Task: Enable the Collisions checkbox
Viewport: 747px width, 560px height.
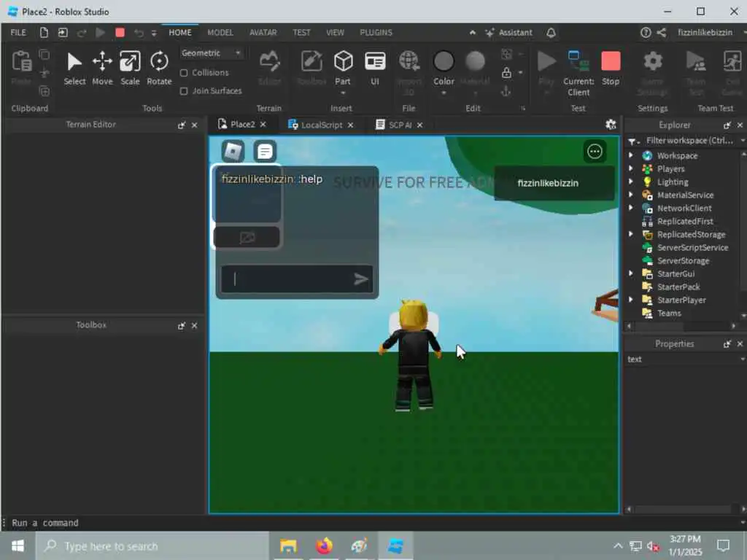Action: click(184, 73)
